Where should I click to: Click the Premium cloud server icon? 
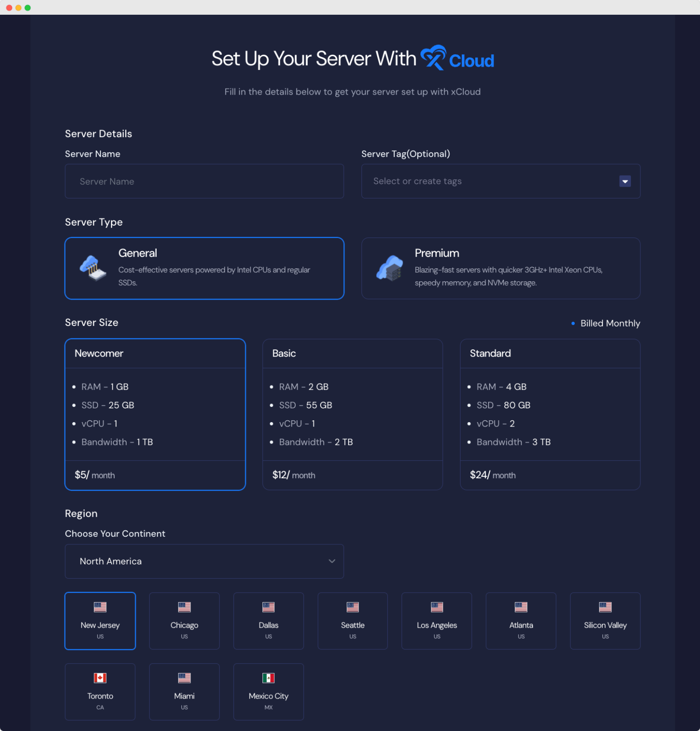[390, 267]
